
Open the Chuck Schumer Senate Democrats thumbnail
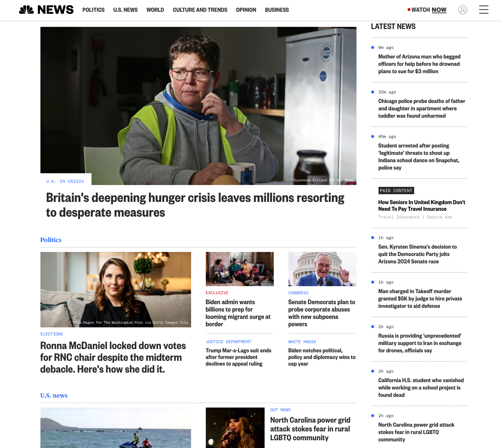click(322, 269)
